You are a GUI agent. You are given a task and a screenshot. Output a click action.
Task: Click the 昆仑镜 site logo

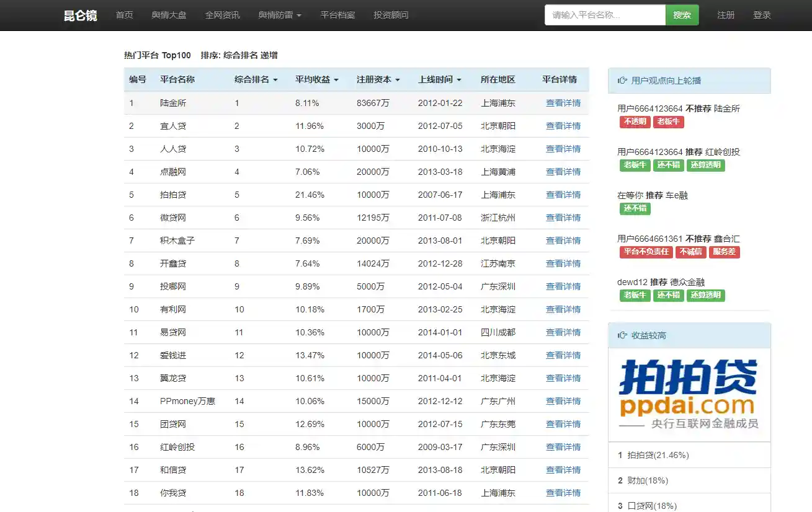(x=80, y=15)
